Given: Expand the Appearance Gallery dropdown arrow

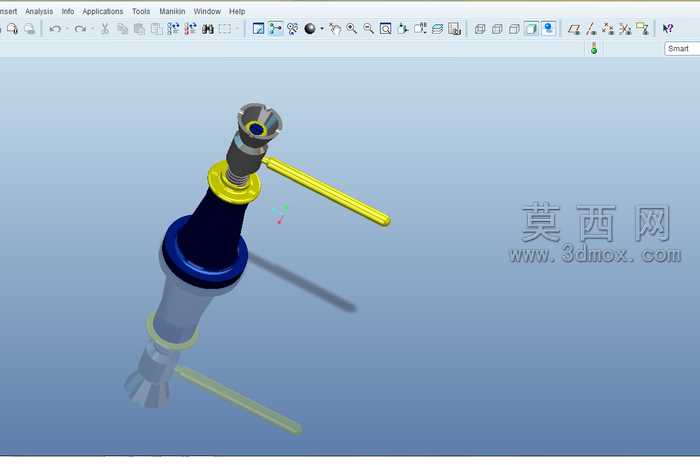Looking at the screenshot, I should click(321, 29).
